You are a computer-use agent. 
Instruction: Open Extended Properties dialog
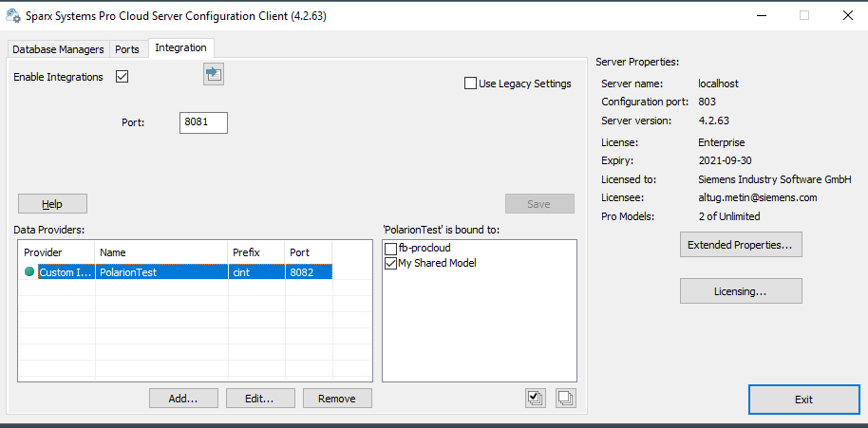click(x=741, y=245)
